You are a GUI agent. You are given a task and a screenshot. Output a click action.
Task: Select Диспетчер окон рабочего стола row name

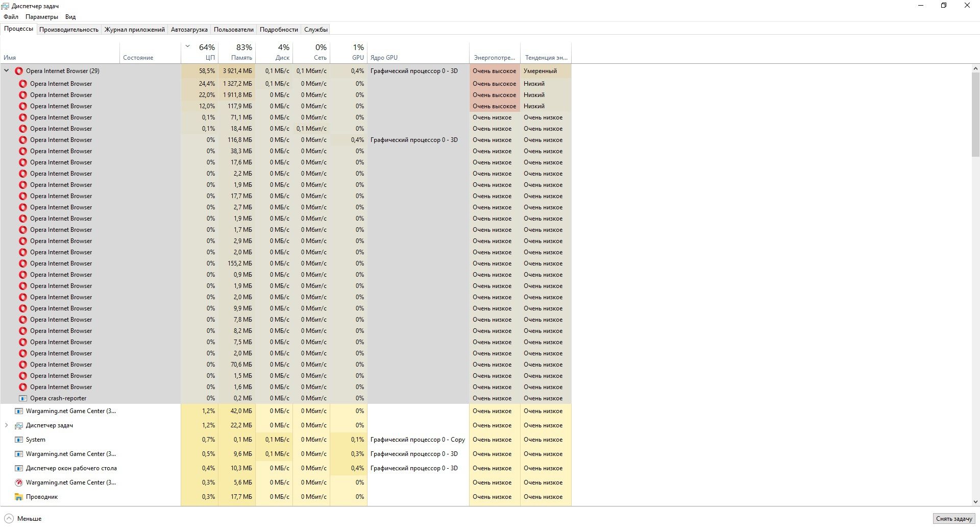(71, 468)
